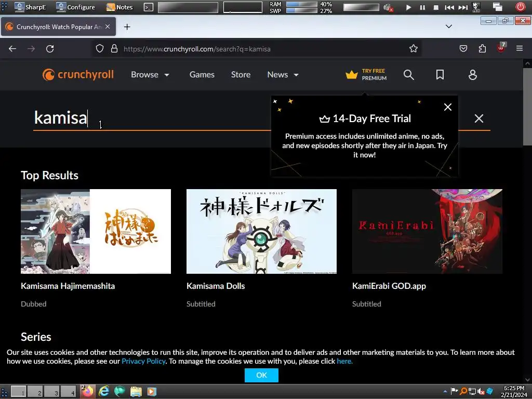Click the tracking protection shield icon

click(x=99, y=49)
